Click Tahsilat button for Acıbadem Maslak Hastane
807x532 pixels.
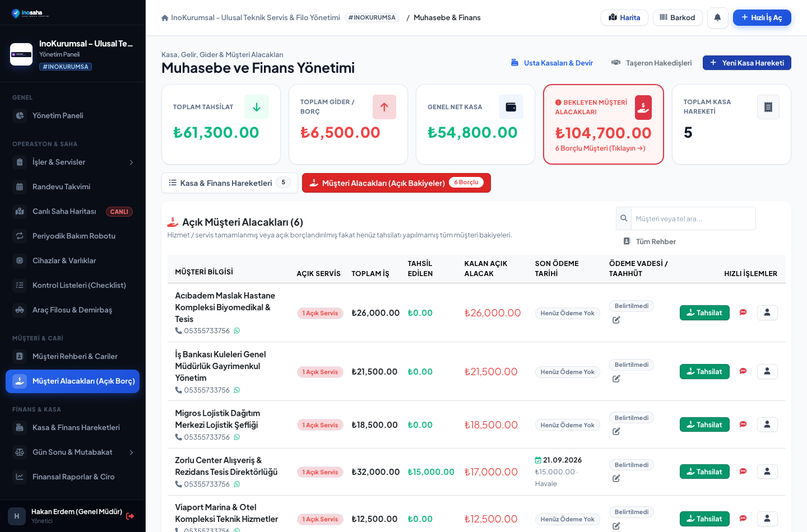[x=704, y=312]
